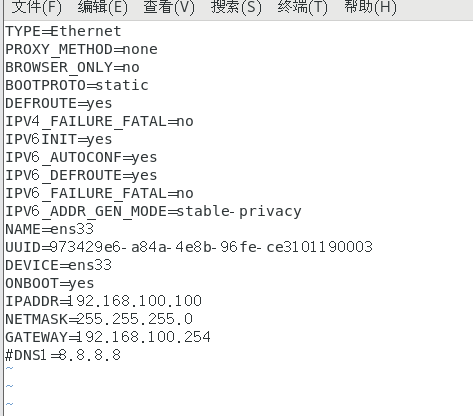The height and width of the screenshot is (416, 473).
Task: Open the 文件(F) menu
Action: (x=37, y=7)
